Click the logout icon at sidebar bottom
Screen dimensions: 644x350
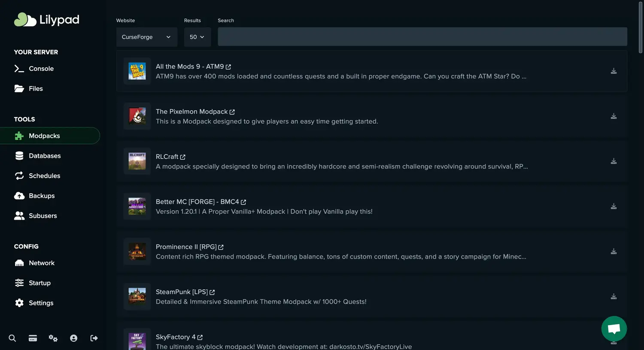click(x=94, y=338)
